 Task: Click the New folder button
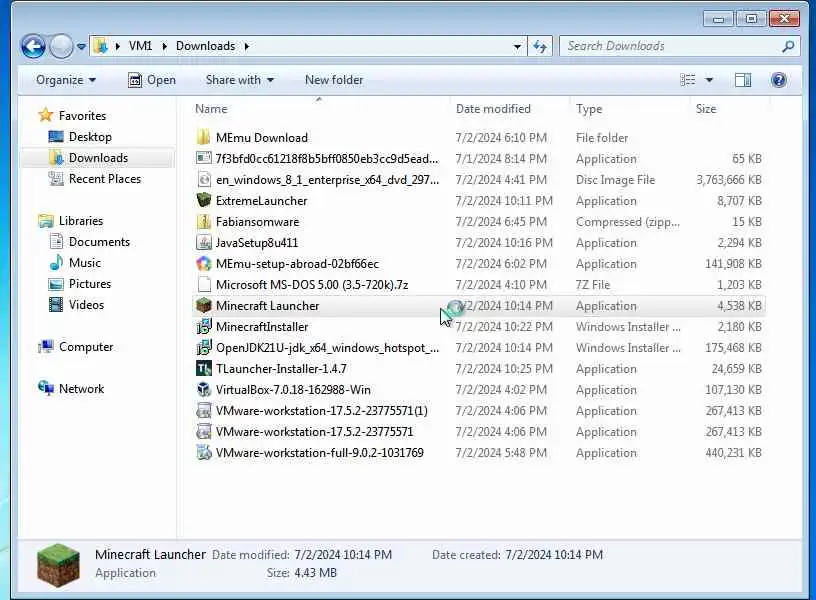click(334, 80)
